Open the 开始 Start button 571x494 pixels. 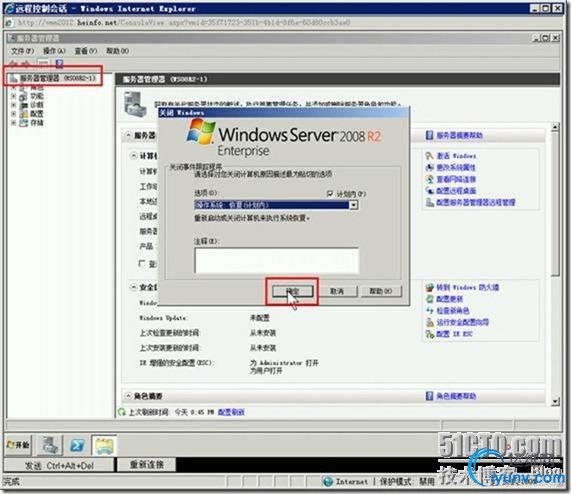coord(18,445)
